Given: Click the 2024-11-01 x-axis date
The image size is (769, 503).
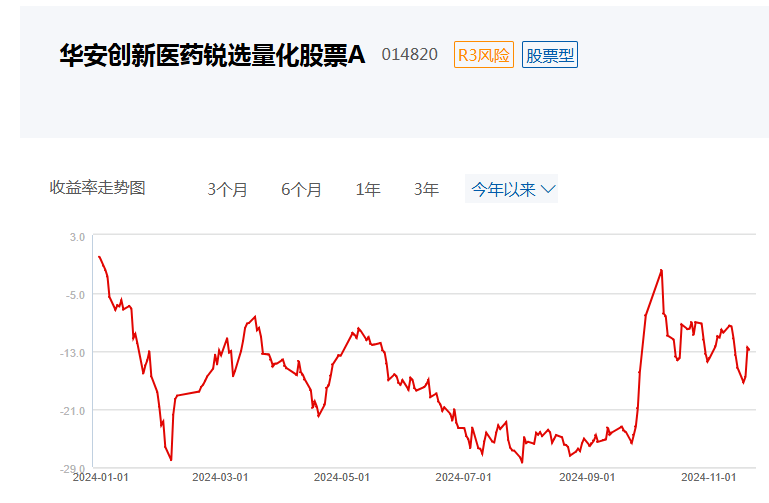Looking at the screenshot, I should 709,478.
